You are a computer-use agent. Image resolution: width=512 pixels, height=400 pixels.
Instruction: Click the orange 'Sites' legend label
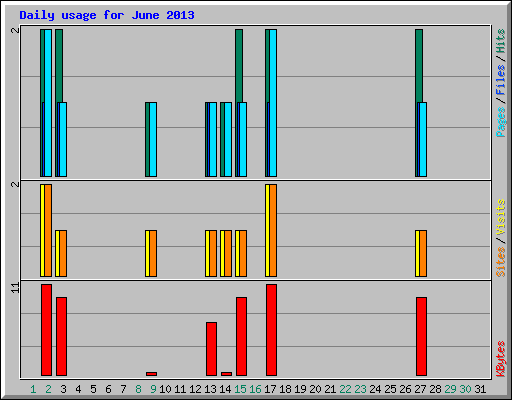pyautogui.click(x=501, y=262)
